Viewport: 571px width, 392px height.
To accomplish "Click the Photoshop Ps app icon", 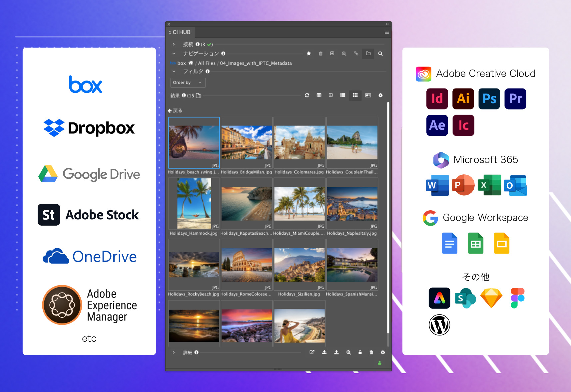I will click(489, 99).
